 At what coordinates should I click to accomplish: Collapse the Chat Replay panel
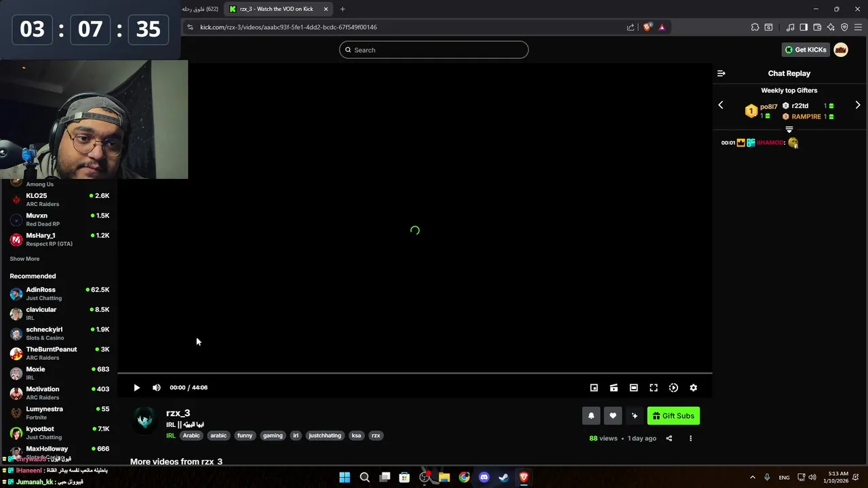pos(722,73)
